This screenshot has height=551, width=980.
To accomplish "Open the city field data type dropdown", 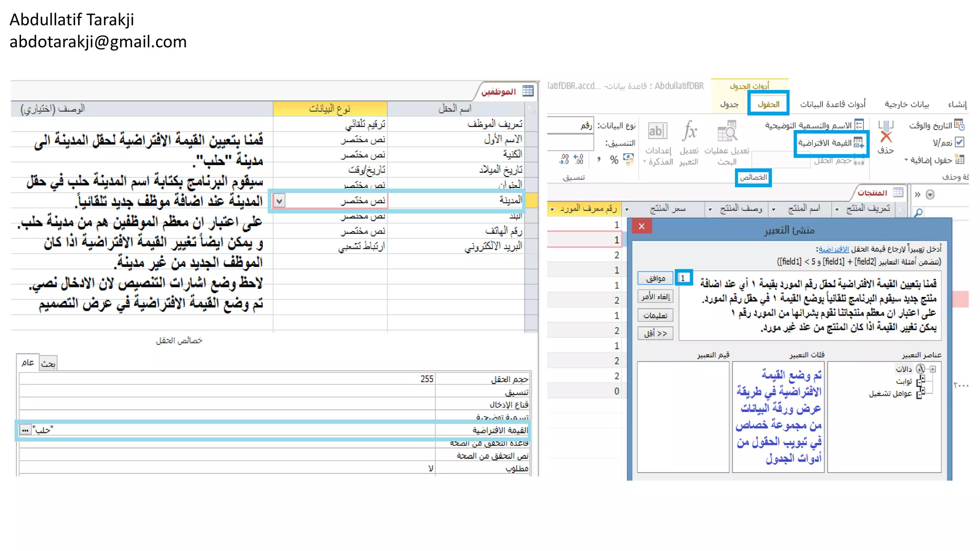I will [x=279, y=201].
